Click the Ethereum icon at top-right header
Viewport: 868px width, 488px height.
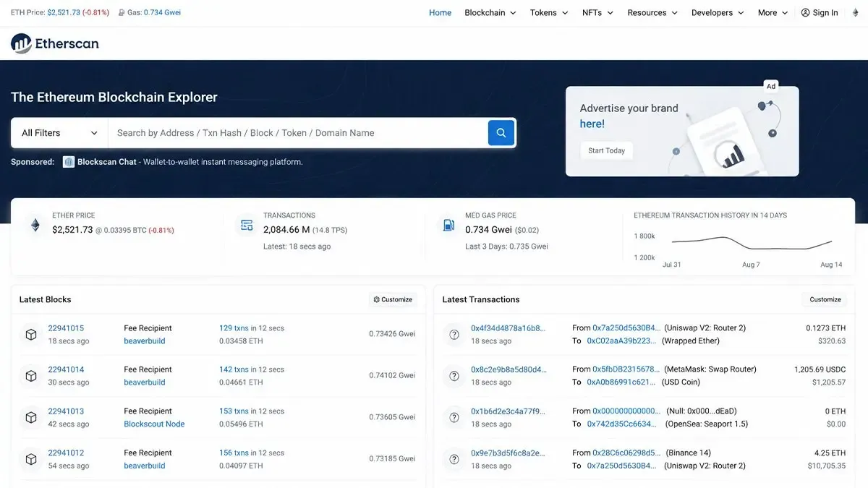pos(856,13)
